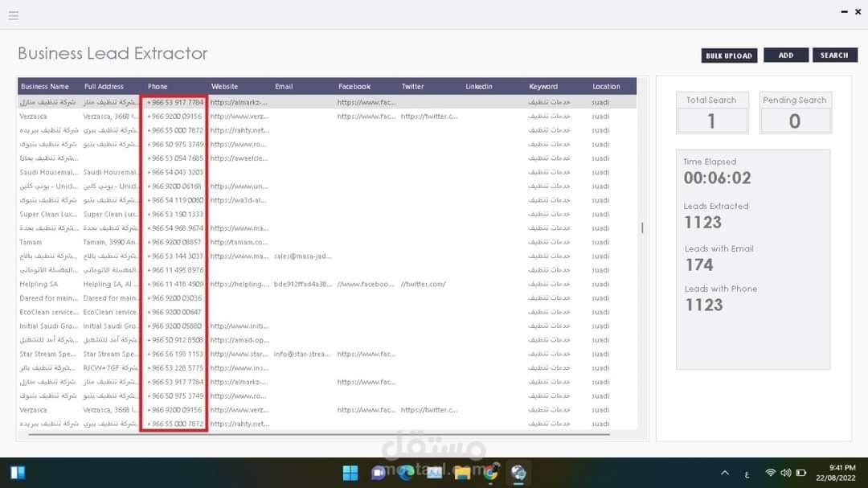Click the address cell Tamam, 3990 An...
The image size is (868, 488).
(x=110, y=242)
